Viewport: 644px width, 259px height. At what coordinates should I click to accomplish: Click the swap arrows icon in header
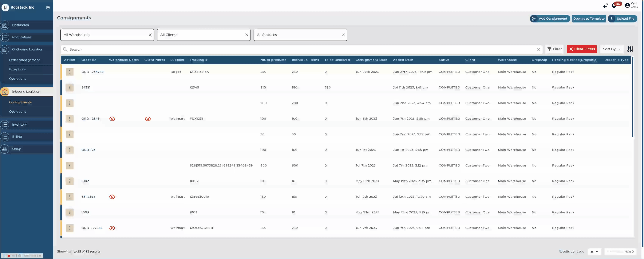(605, 5)
